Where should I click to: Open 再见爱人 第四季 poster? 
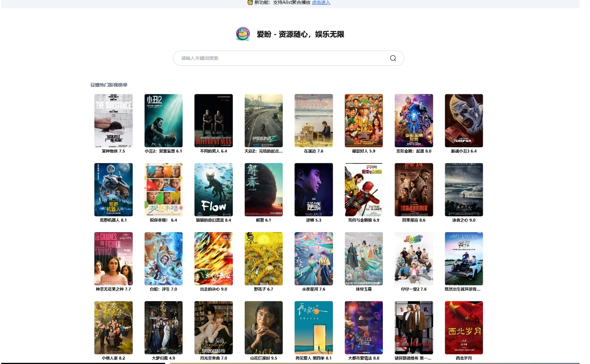(314, 328)
